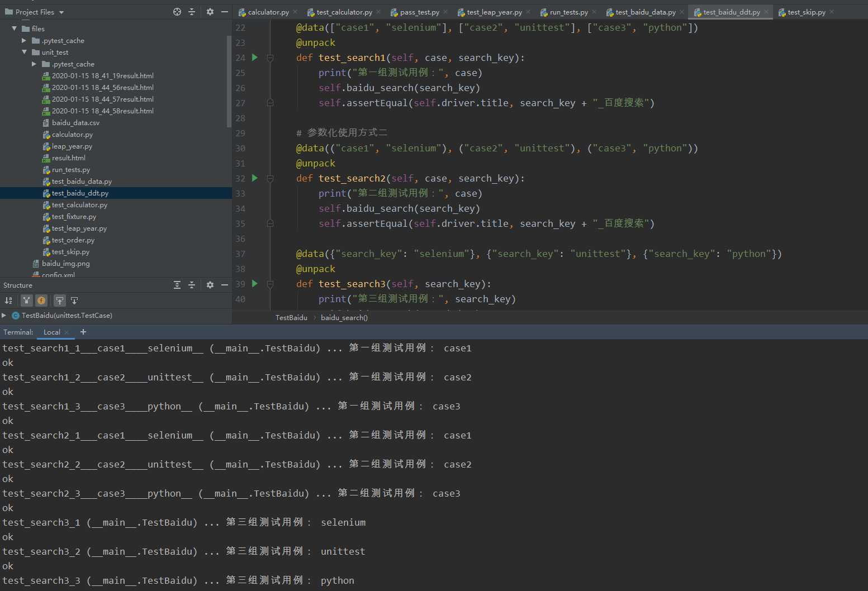This screenshot has height=591, width=868.
Task: Collapse the unit_test folder
Action: pyautogui.click(x=24, y=52)
